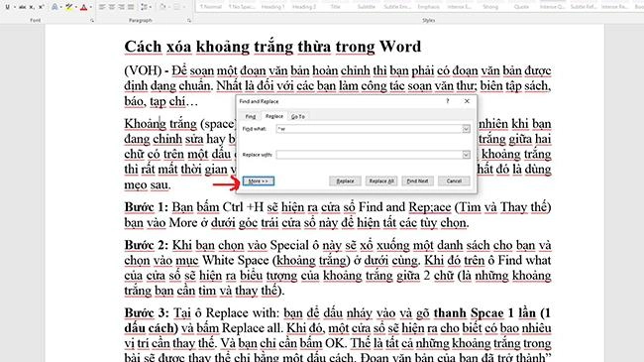Center the paragraph text
Viewport: 644px width, 362px height.
(112, 7)
